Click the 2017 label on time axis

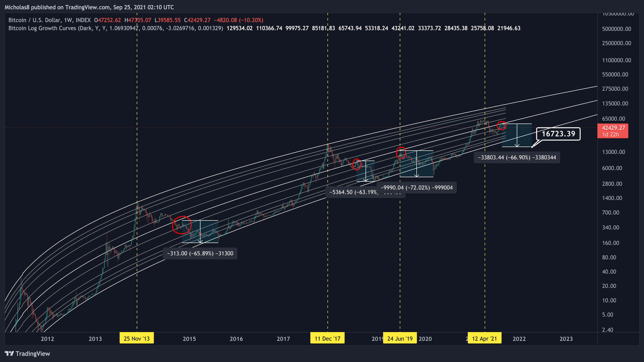pos(283,339)
